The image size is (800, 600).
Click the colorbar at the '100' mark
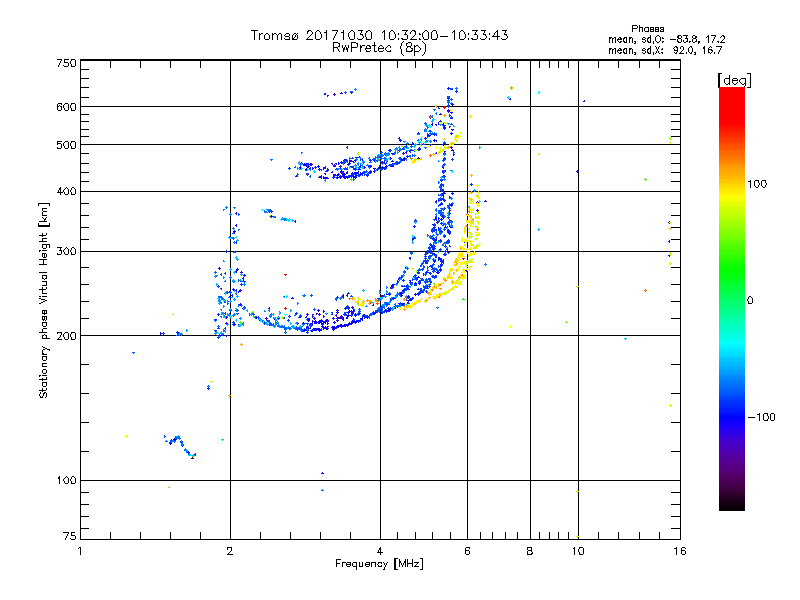pos(732,184)
